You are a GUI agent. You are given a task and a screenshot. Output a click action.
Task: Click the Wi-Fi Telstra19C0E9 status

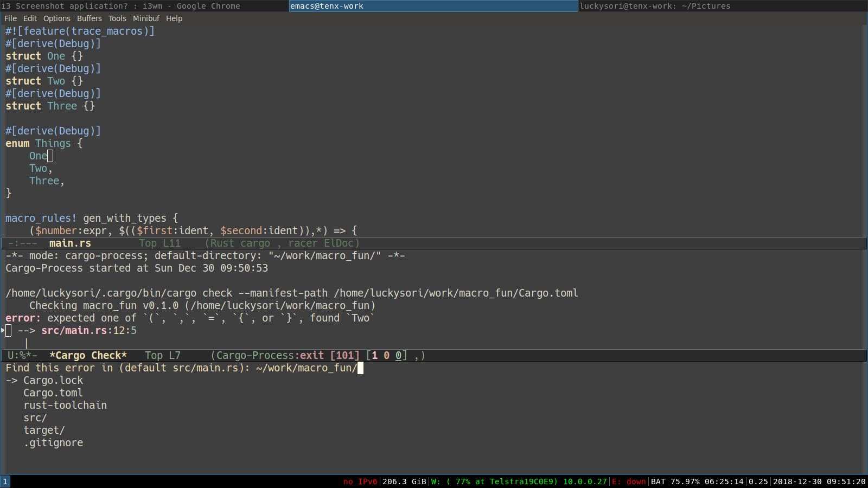519,481
